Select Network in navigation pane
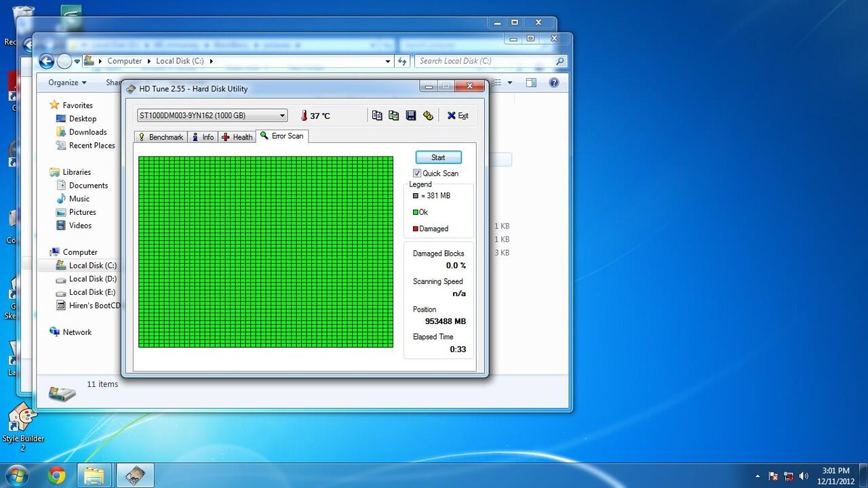Image resolution: width=868 pixels, height=488 pixels. pos(77,332)
